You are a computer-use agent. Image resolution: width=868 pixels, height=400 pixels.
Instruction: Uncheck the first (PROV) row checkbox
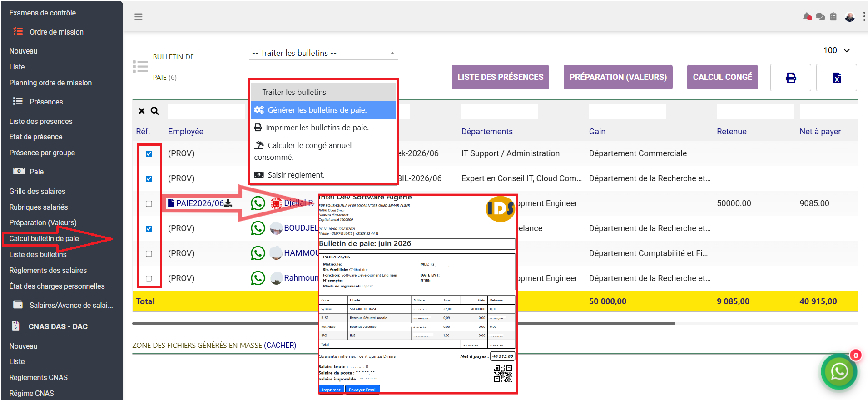coord(149,154)
